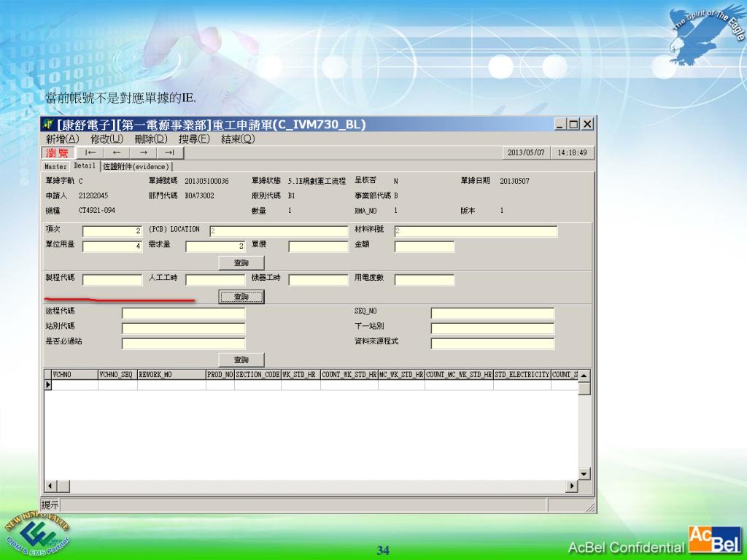Click the 單位用量 input field
Image resolution: width=747 pixels, height=560 pixels.
tap(112, 246)
